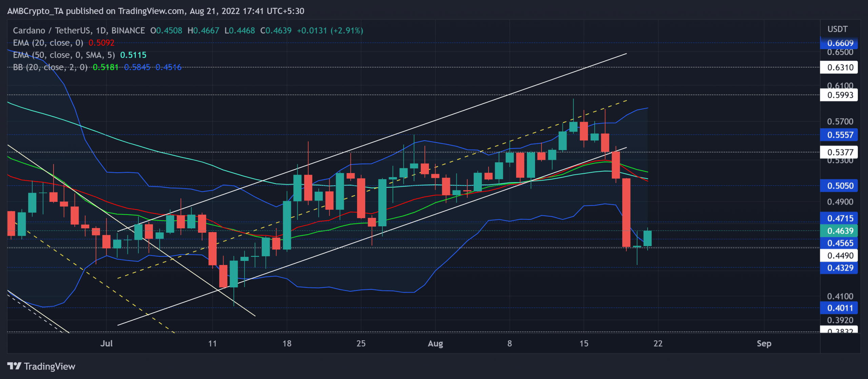This screenshot has height=379, width=868.
Task: Click the 0.4329 price level label
Action: (x=839, y=268)
